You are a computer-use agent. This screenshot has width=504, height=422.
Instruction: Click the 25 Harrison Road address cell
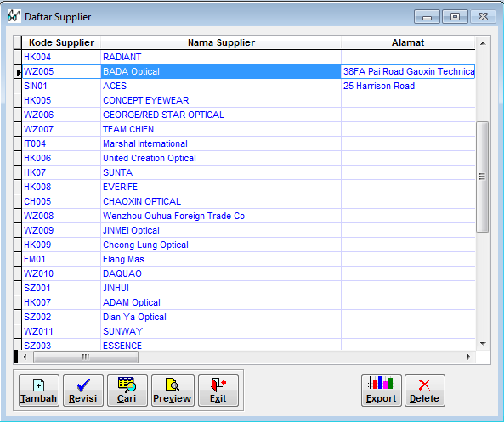[x=408, y=86]
